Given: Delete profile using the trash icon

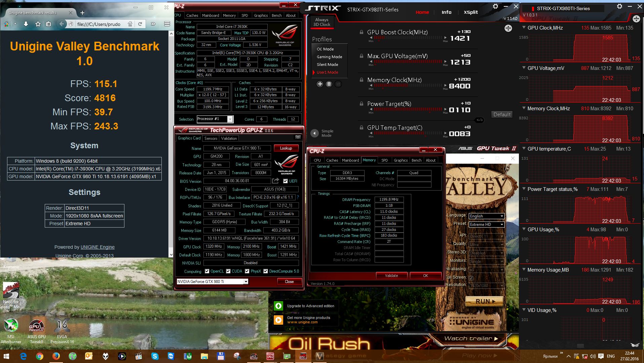Looking at the screenshot, I should (329, 84).
